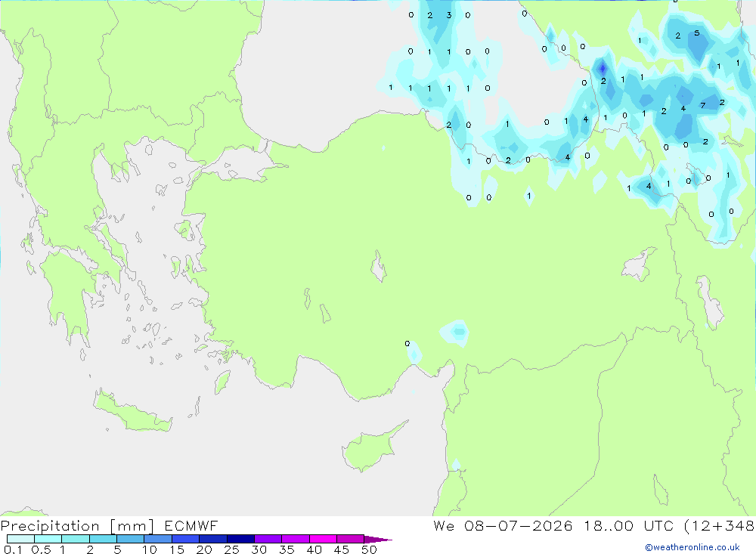Click the "18..00 UTC" time text
The height and width of the screenshot is (554, 756).
click(628, 526)
